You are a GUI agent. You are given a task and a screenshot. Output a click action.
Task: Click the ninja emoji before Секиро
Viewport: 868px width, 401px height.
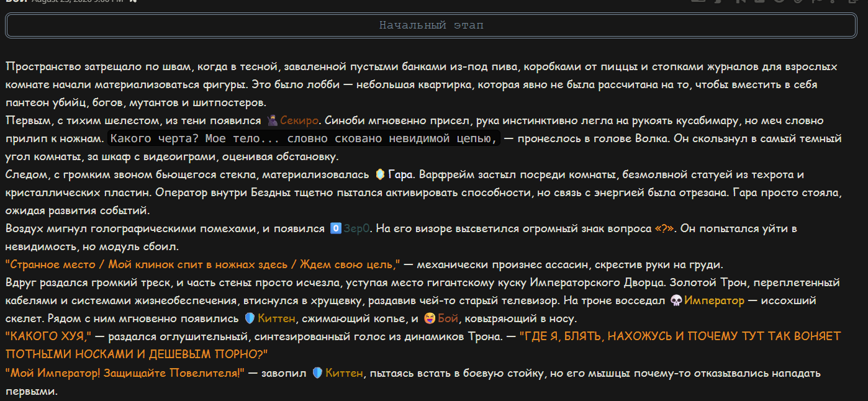[x=271, y=120]
